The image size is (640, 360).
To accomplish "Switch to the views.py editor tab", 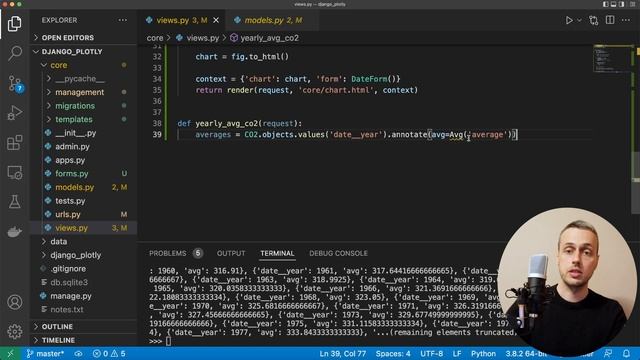I will tap(182, 20).
